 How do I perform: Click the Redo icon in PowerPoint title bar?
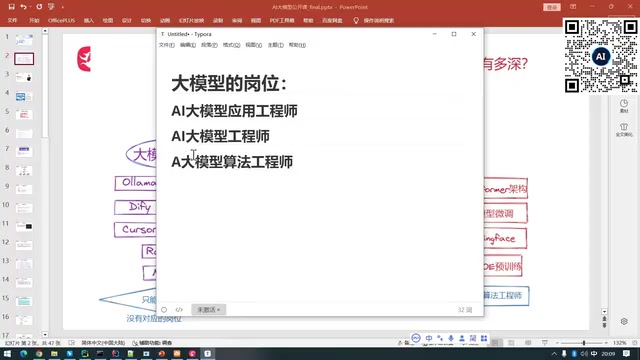pyautogui.click(x=39, y=7)
